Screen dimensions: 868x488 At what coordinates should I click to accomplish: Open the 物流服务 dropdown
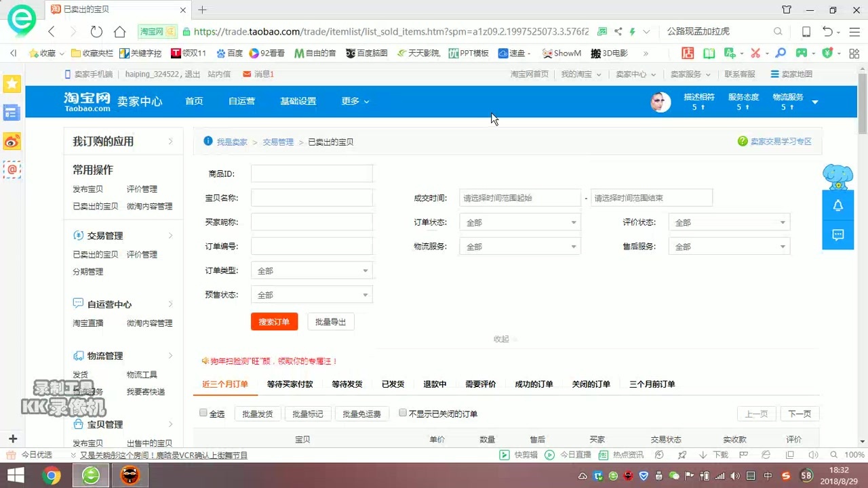[x=520, y=247]
